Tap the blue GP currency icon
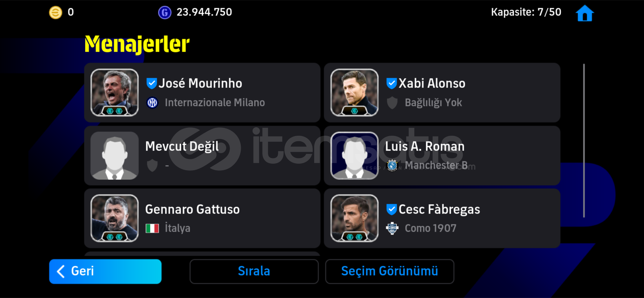644x298 pixels. click(x=165, y=12)
